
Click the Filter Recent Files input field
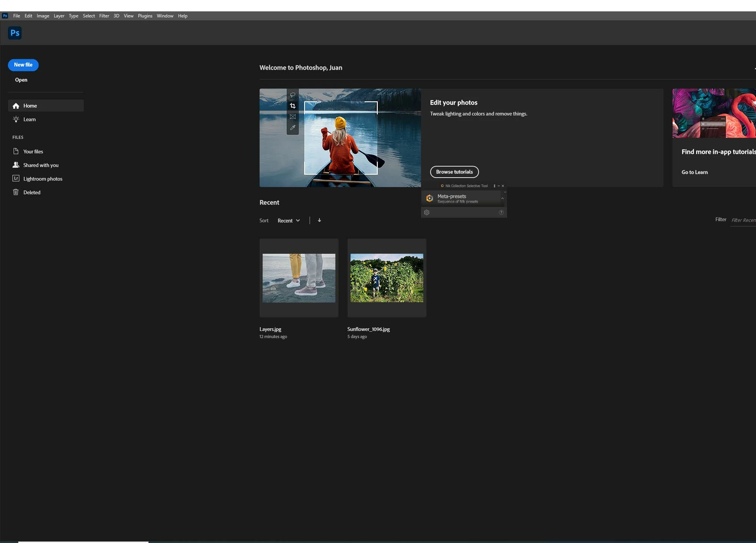[x=743, y=220]
